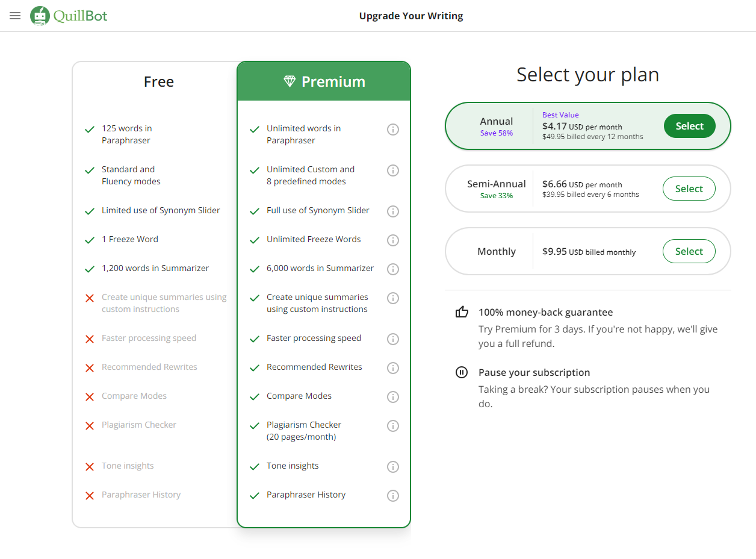The width and height of the screenshot is (756, 559).
Task: Select the Annual plan button
Action: point(689,126)
